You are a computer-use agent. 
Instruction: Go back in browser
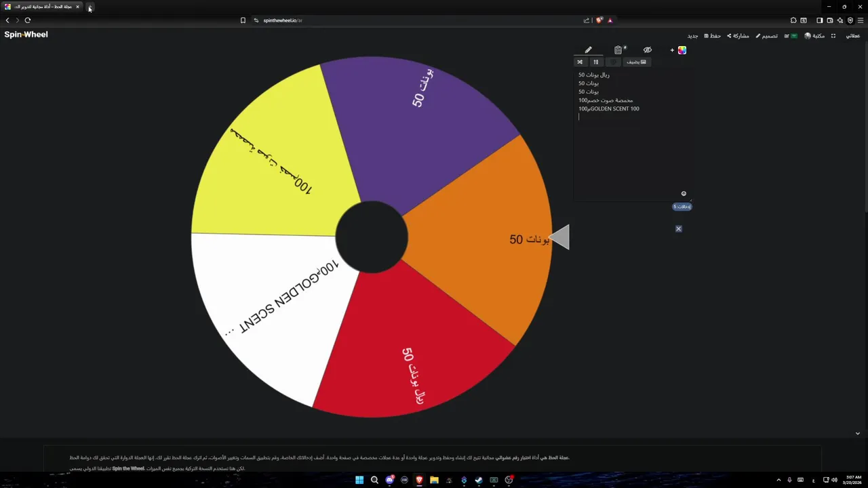pyautogui.click(x=7, y=20)
